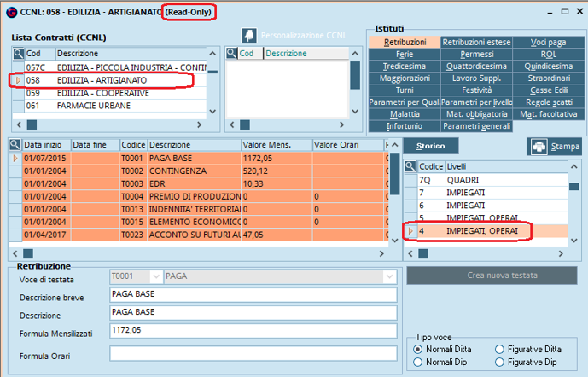Screen dimensions: 588x377
Task: Select the Normali Ditta radio option
Action: [x=418, y=349]
